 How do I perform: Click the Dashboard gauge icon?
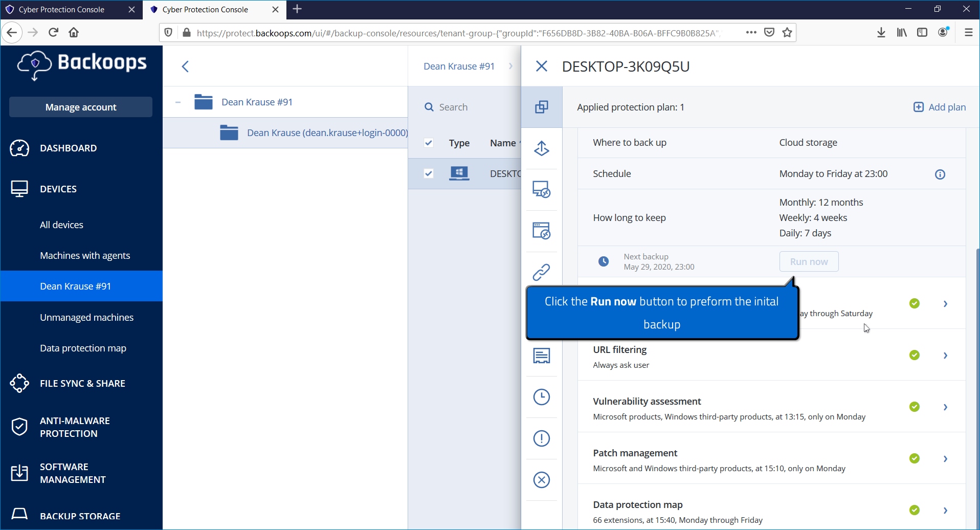[x=19, y=148]
